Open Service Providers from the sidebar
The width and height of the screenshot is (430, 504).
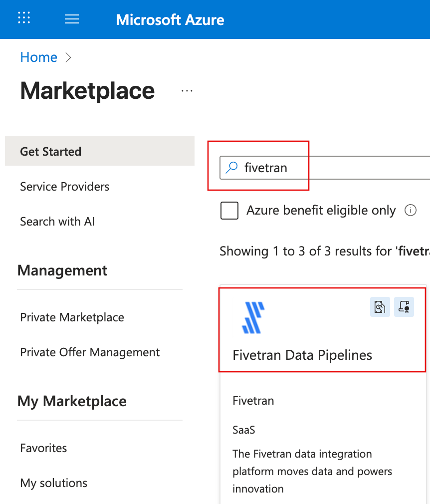(x=64, y=187)
